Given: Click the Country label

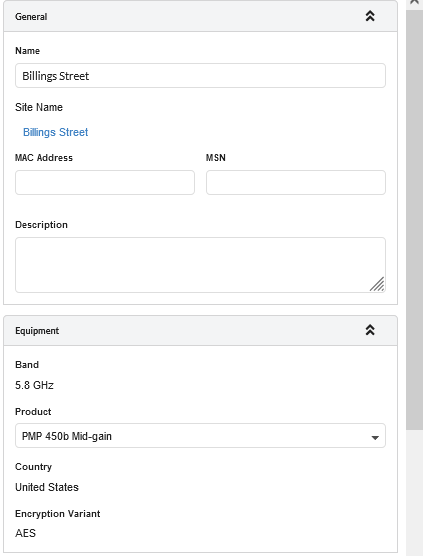Looking at the screenshot, I should tap(33, 467).
